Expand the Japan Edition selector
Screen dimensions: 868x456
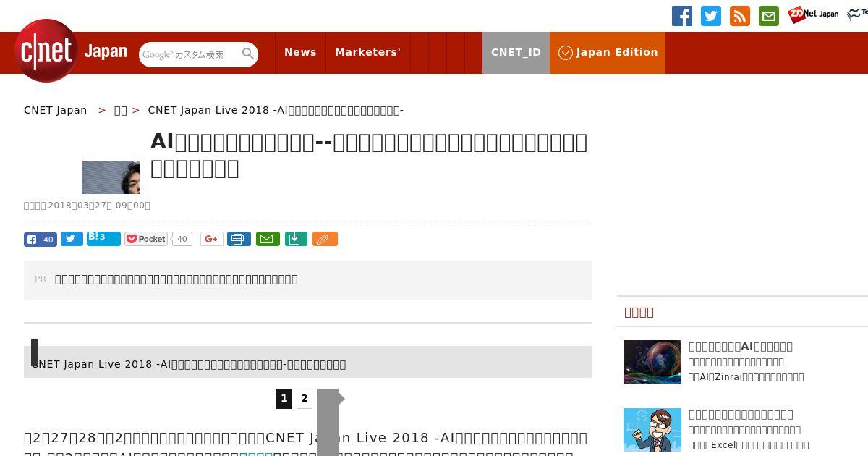click(x=608, y=52)
